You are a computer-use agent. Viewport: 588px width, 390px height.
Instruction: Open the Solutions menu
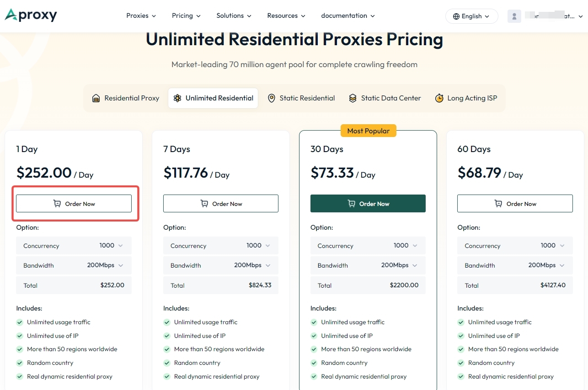(234, 16)
